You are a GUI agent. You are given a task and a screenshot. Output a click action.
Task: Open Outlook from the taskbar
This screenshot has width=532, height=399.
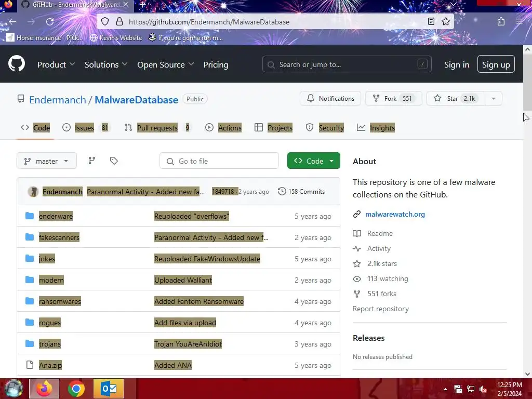click(x=109, y=389)
